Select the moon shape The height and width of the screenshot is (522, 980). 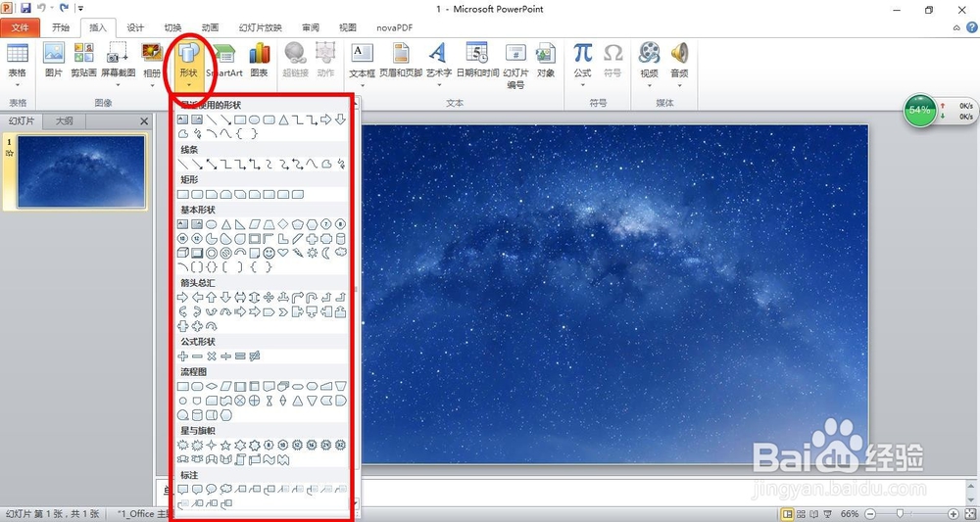click(x=325, y=253)
